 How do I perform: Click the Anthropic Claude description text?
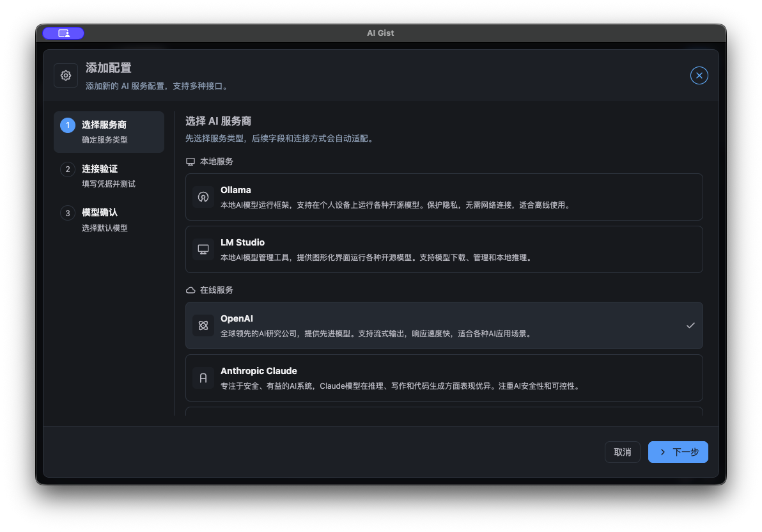401,386
